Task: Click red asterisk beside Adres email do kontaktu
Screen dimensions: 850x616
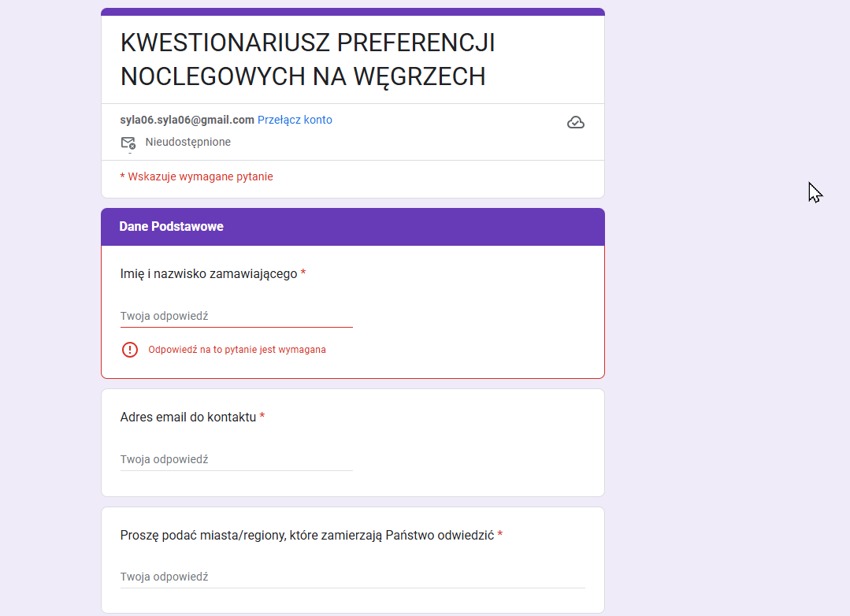Action: [262, 417]
